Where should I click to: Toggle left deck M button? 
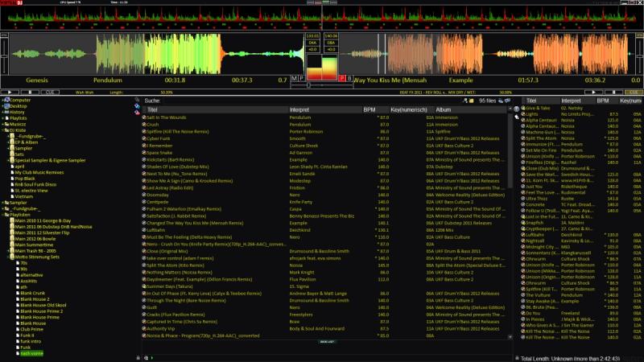tap(294, 78)
